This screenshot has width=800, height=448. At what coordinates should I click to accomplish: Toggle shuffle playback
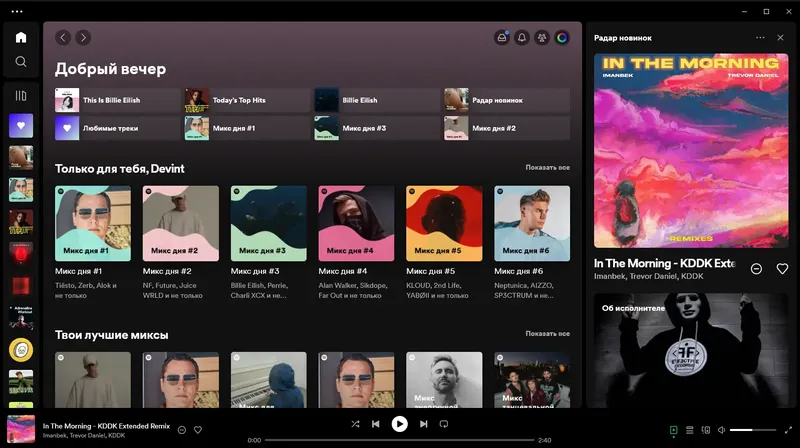[x=355, y=424]
